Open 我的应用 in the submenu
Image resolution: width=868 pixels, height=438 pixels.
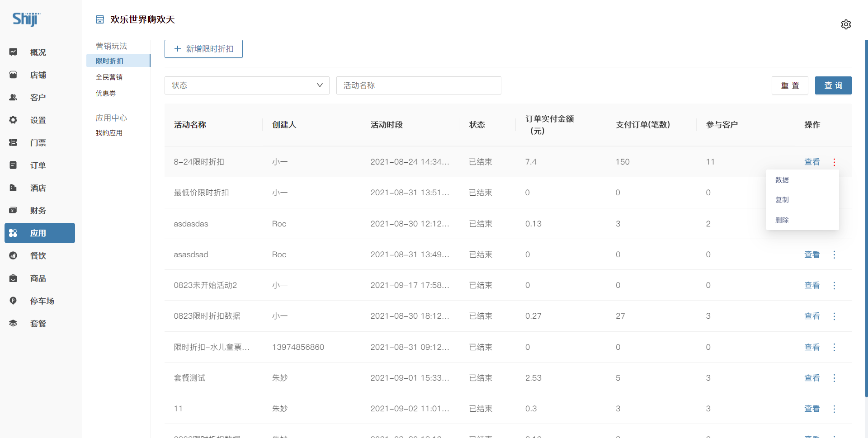109,133
